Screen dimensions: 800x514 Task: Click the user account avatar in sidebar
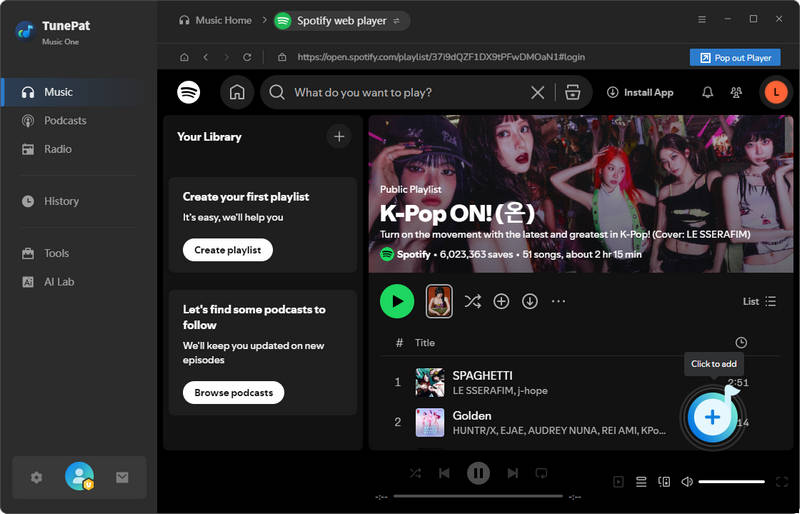point(80,476)
